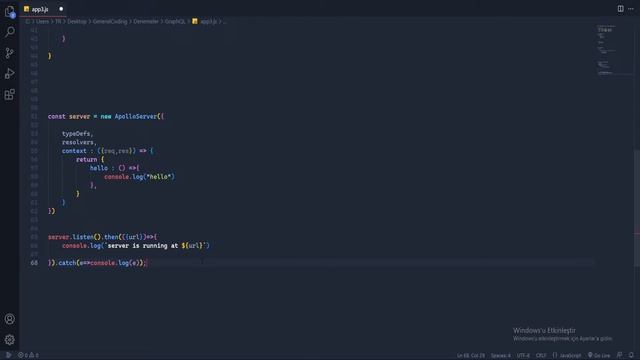Click Denemeler in the breadcrumb path
Screen dimensions: 640x360
[146, 21]
